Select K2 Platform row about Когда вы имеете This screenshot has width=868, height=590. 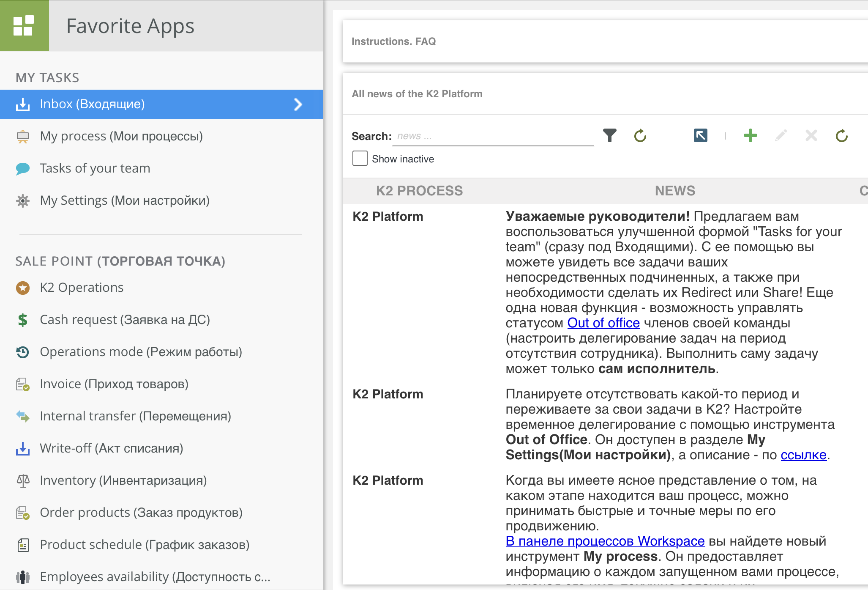click(388, 480)
